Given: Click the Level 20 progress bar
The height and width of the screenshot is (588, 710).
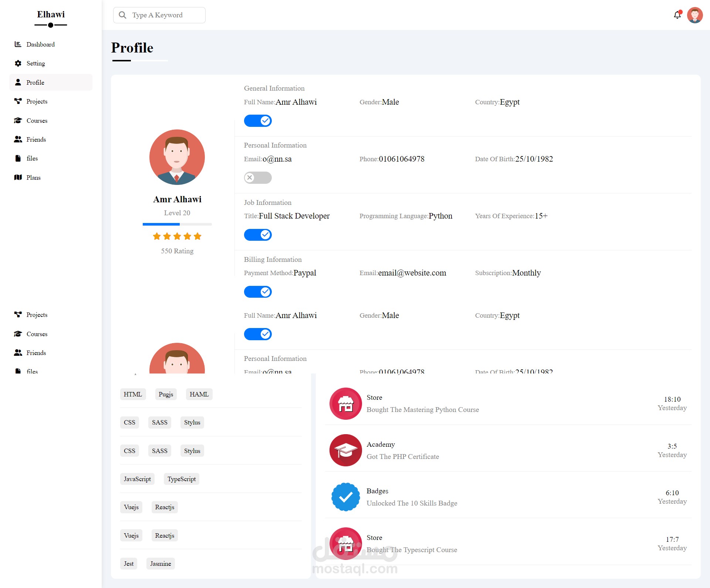Looking at the screenshot, I should [x=177, y=224].
